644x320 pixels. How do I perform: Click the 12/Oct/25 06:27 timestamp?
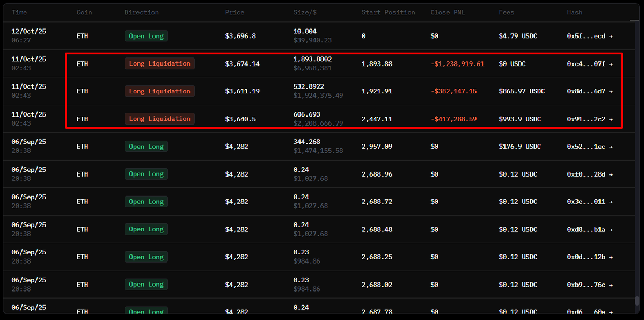click(x=28, y=36)
